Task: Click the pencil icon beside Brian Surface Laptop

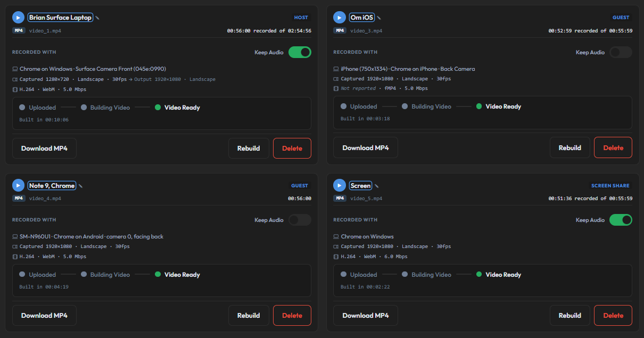Action: [97, 18]
